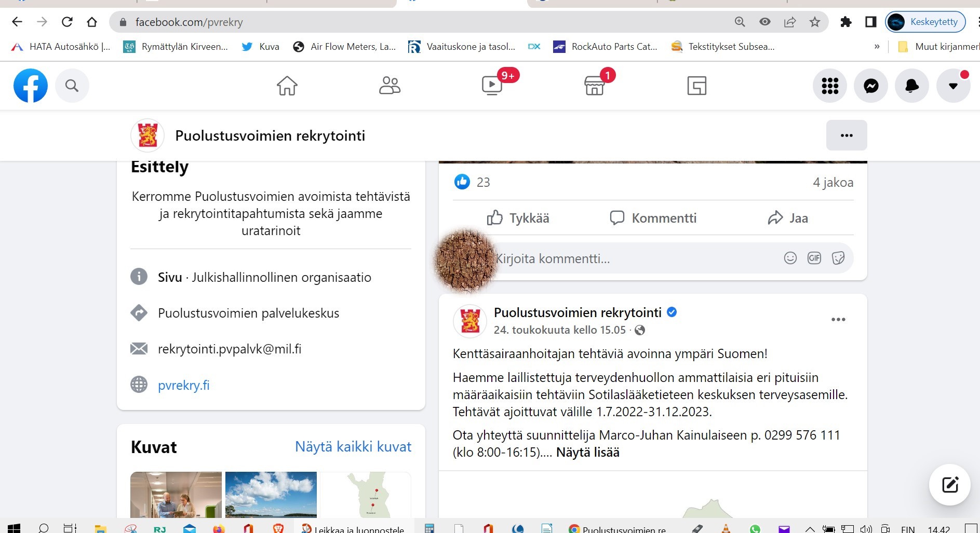The height and width of the screenshot is (533, 980).
Task: Open the browser side panel
Action: pos(871,22)
